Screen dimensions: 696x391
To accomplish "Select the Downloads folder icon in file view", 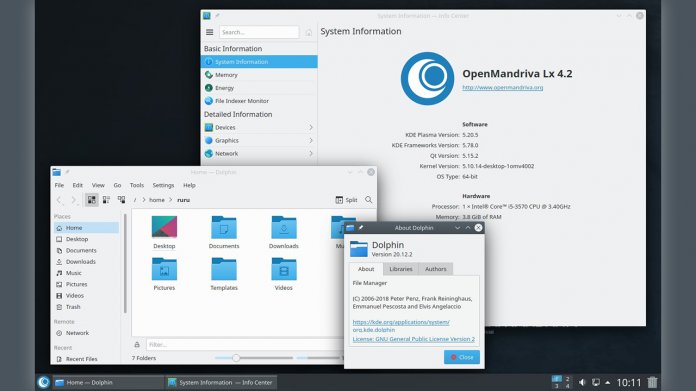I will 284,227.
